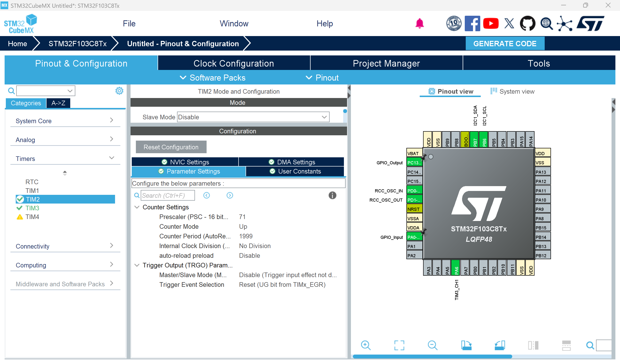The height and width of the screenshot is (364, 620).
Task: Open the Slave Mode dropdown
Action: pos(253,117)
